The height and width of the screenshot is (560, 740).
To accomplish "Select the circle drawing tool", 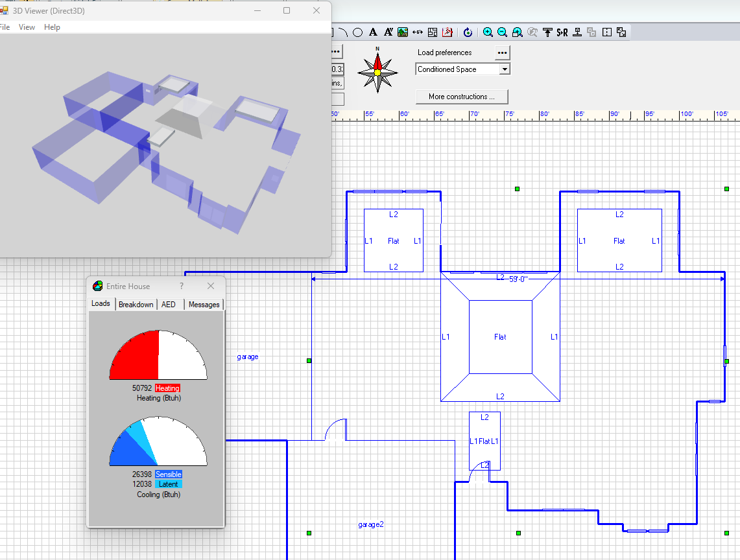I will (357, 32).
